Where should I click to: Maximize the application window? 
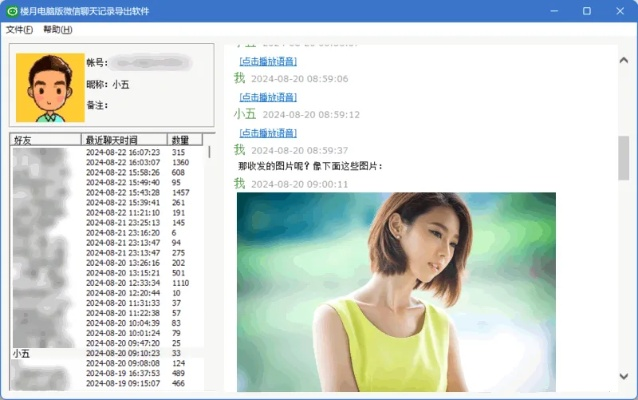(x=587, y=11)
